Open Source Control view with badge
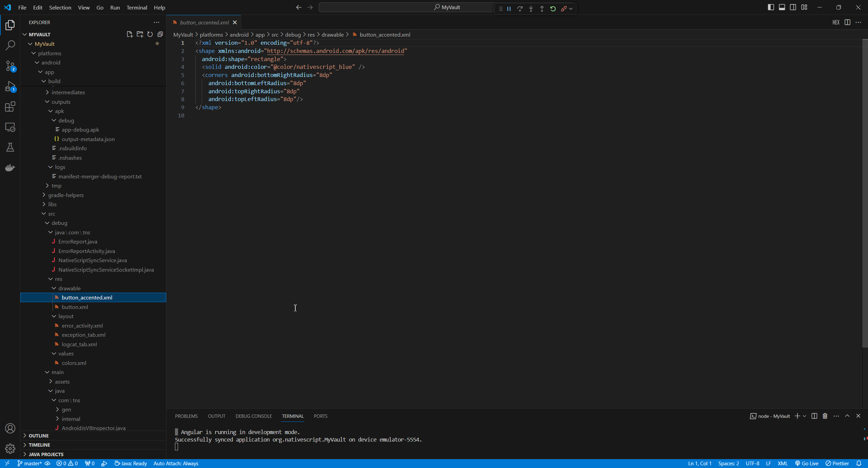Screen dimensions: 868x468 [10, 66]
